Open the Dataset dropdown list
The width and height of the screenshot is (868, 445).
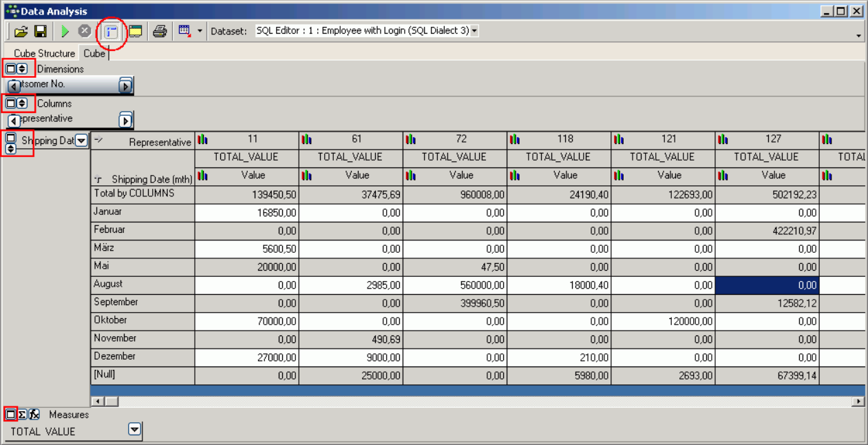tap(474, 31)
